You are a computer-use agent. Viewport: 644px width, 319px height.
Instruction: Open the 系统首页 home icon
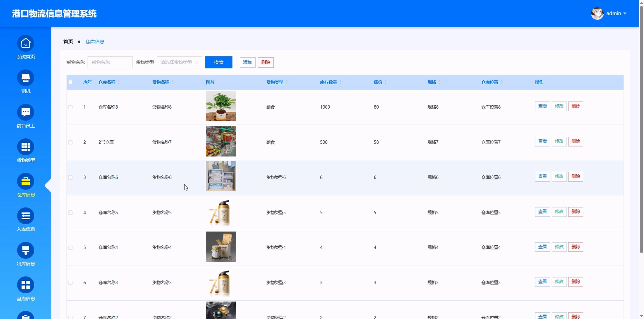click(x=26, y=43)
